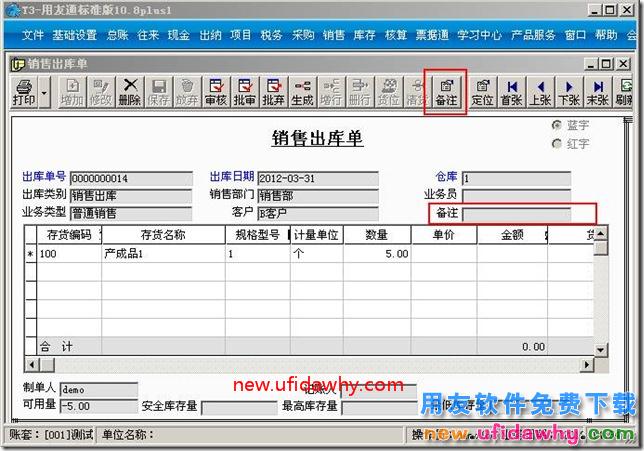This screenshot has width=644, height=451.
Task: Open the 帮助 menu
Action: click(x=606, y=35)
